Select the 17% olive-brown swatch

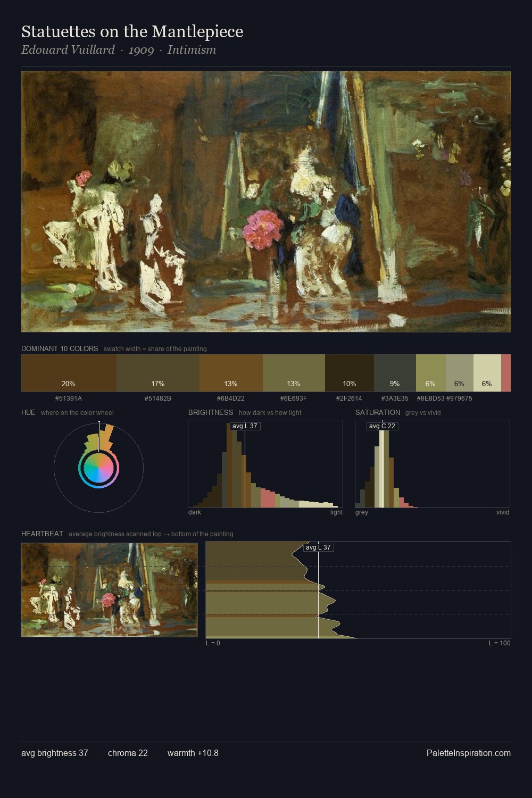(x=158, y=373)
